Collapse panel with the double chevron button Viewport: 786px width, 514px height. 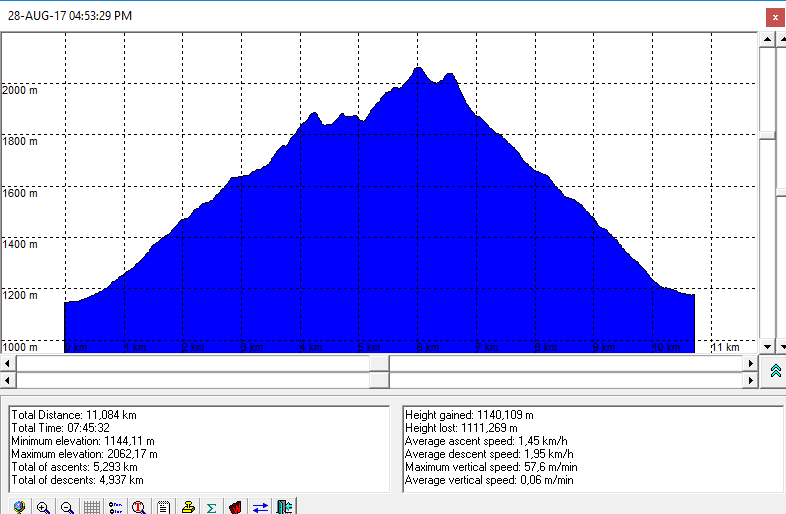pyautogui.click(x=775, y=371)
